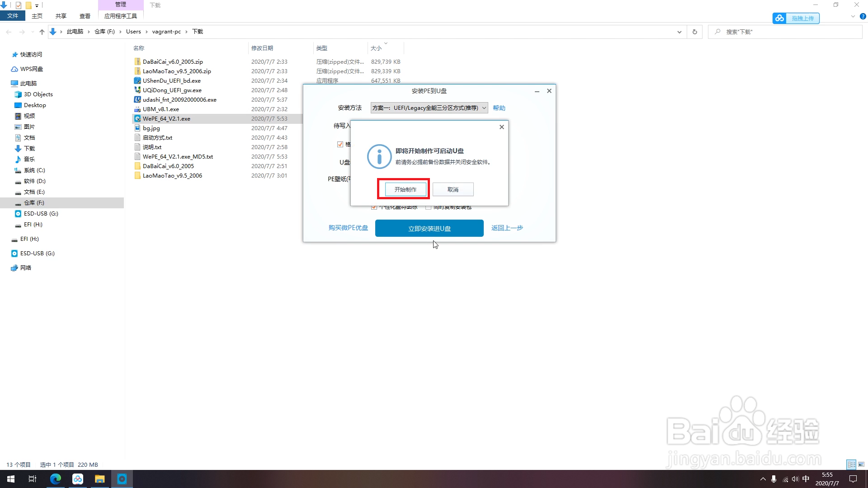Click the refresh icon beside address bar

(694, 32)
